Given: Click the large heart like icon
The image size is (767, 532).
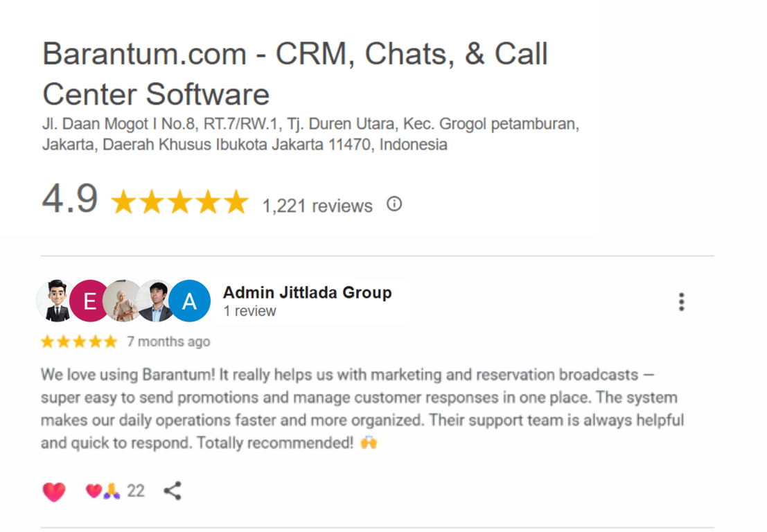Looking at the screenshot, I should point(54,491).
